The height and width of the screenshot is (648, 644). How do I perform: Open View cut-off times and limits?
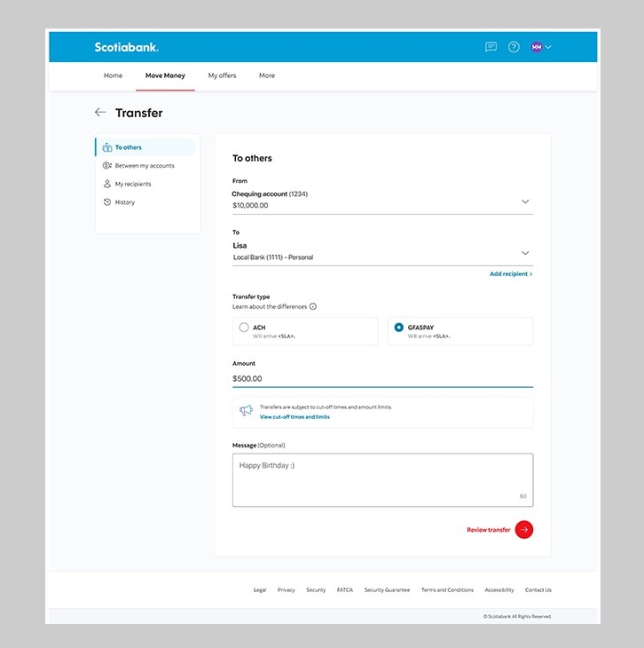295,416
